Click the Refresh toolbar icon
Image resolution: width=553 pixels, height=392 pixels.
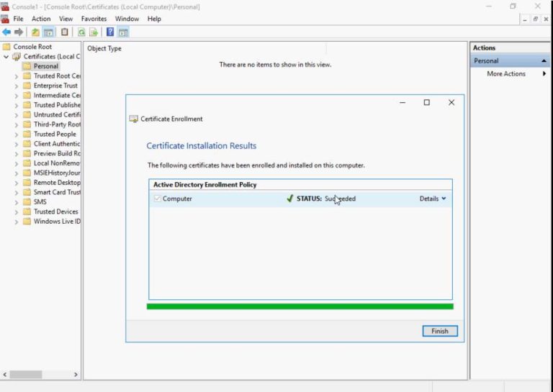coord(81,32)
